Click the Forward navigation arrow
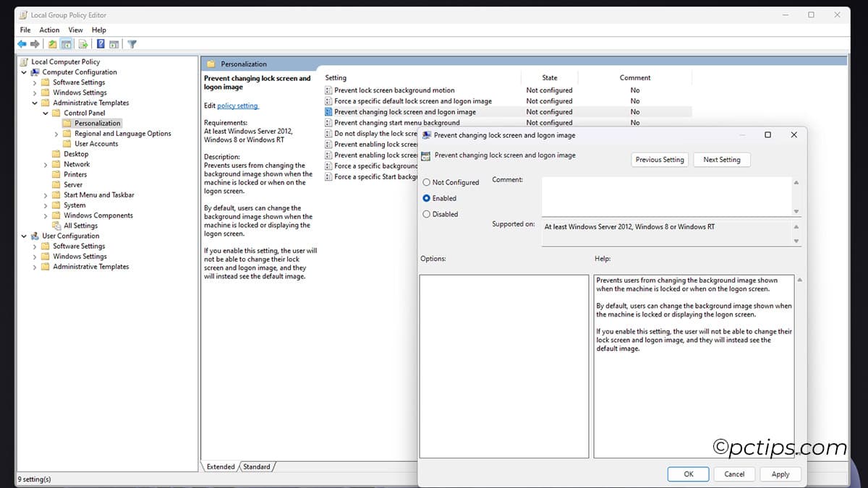 [33, 43]
